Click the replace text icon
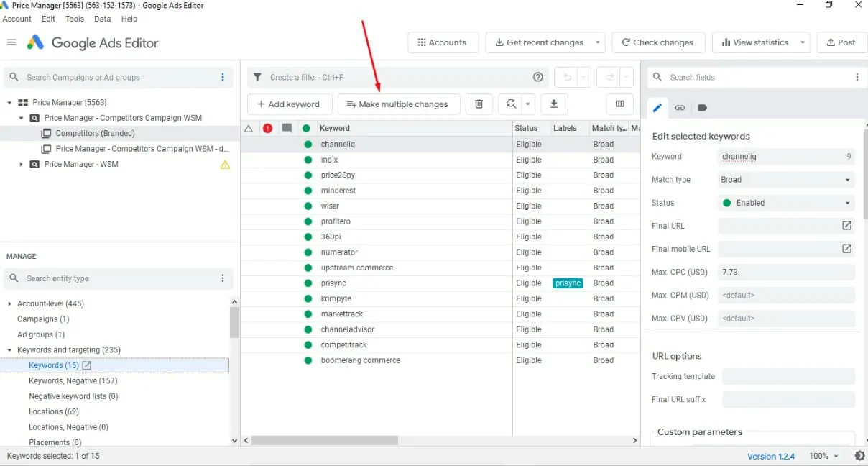The width and height of the screenshot is (868, 466). pyautogui.click(x=511, y=104)
